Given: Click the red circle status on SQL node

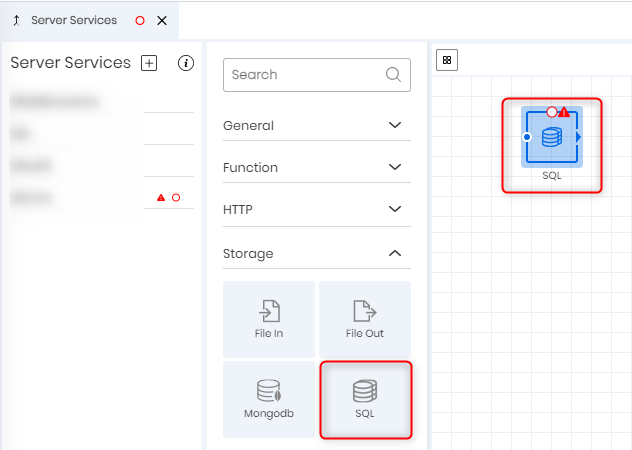Looking at the screenshot, I should tap(552, 112).
